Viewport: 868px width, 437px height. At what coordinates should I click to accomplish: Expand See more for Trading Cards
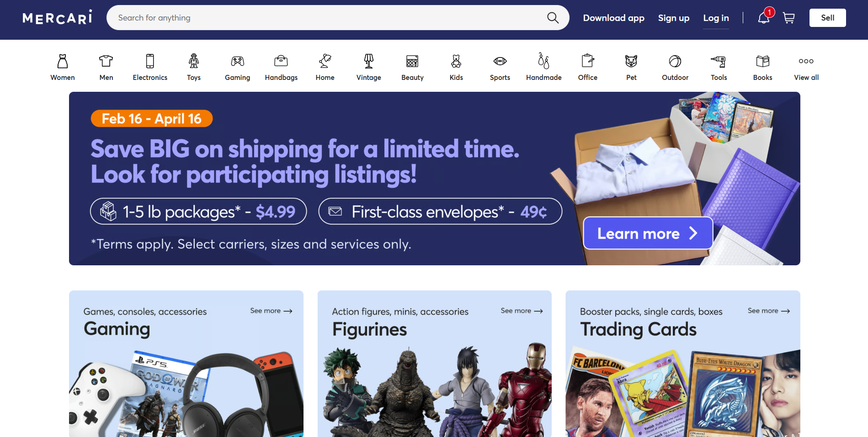(769, 311)
